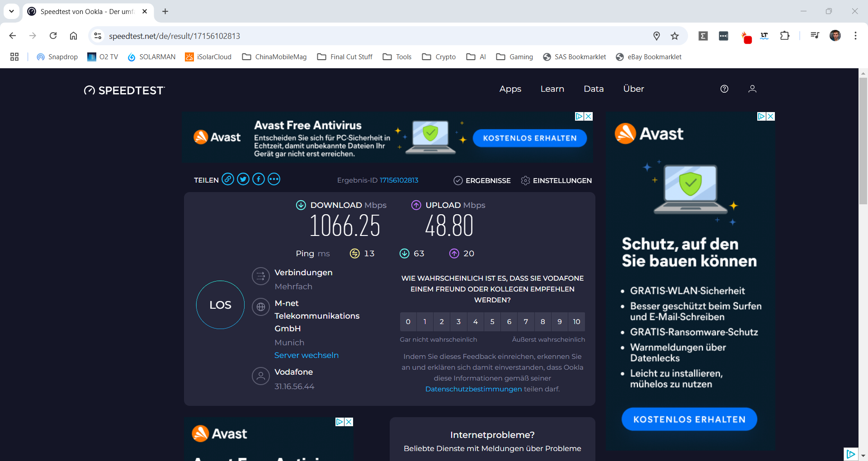Open the extensions puzzle icon
This screenshot has height=461, width=868.
pyautogui.click(x=785, y=36)
